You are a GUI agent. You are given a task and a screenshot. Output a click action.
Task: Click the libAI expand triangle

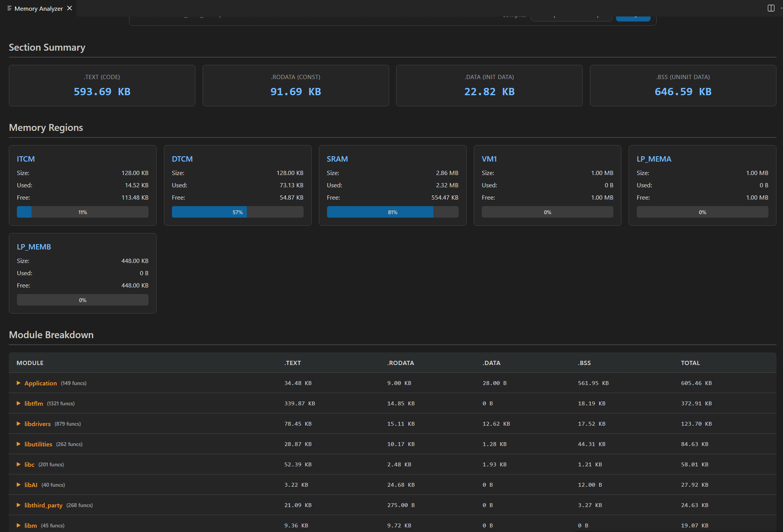pyautogui.click(x=18, y=485)
